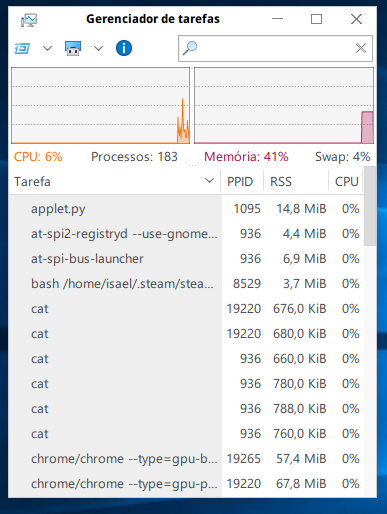Viewport: 387px width, 514px height.
Task: Click the memory usage history graph
Action: tap(284, 106)
